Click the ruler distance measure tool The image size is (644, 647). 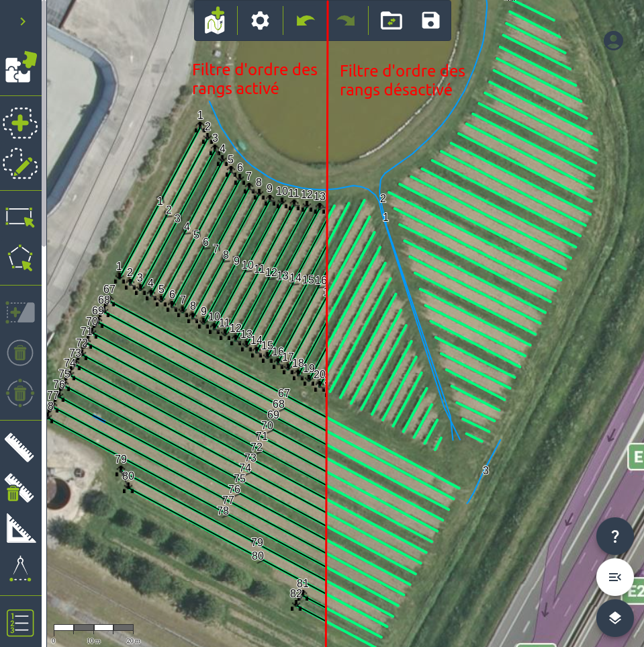coord(20,447)
